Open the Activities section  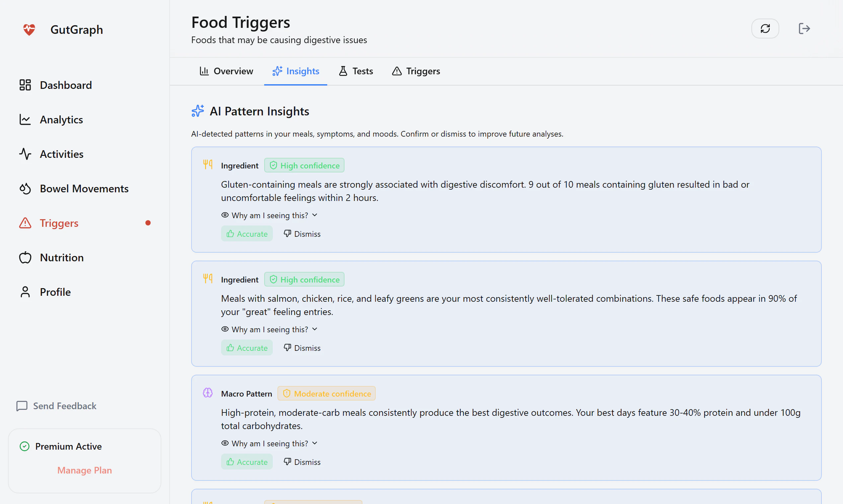(x=62, y=154)
